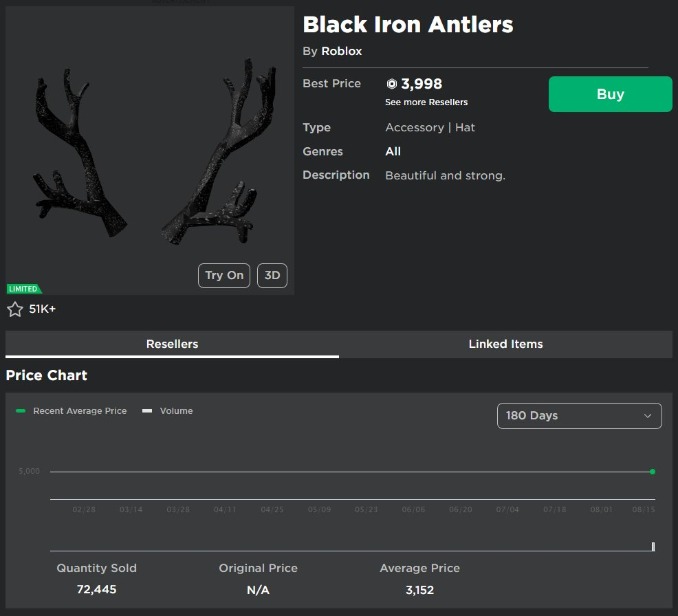Click the Buy button
The image size is (678, 616).
[x=610, y=94]
